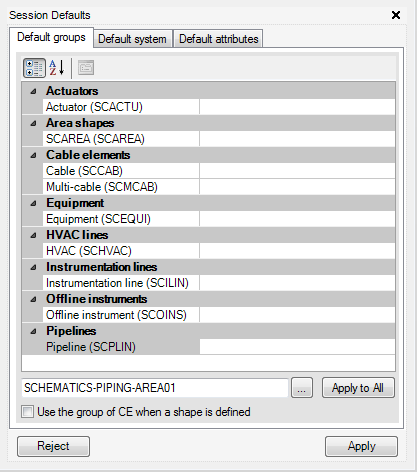Open the Default attributes tab
417x472 pixels.
pos(218,39)
